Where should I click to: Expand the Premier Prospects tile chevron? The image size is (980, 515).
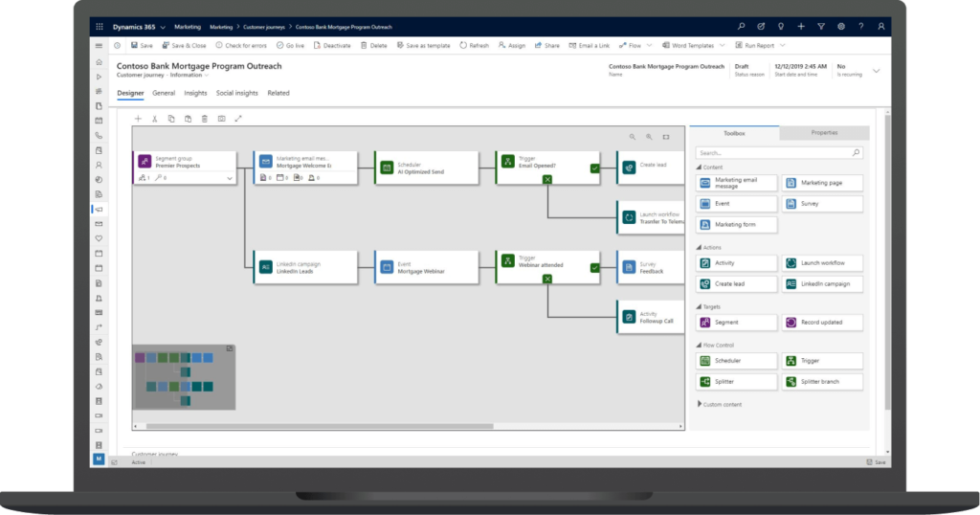click(x=230, y=178)
